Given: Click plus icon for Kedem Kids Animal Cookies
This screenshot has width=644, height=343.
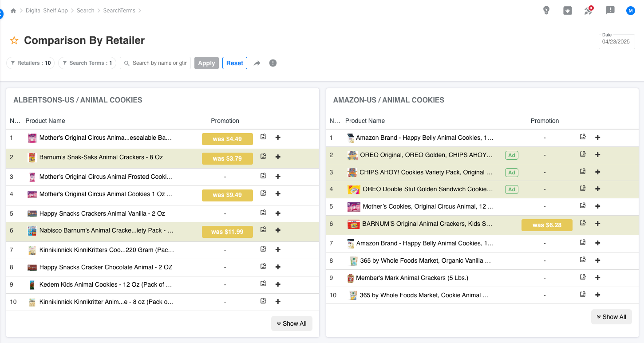Looking at the screenshot, I should 278,284.
